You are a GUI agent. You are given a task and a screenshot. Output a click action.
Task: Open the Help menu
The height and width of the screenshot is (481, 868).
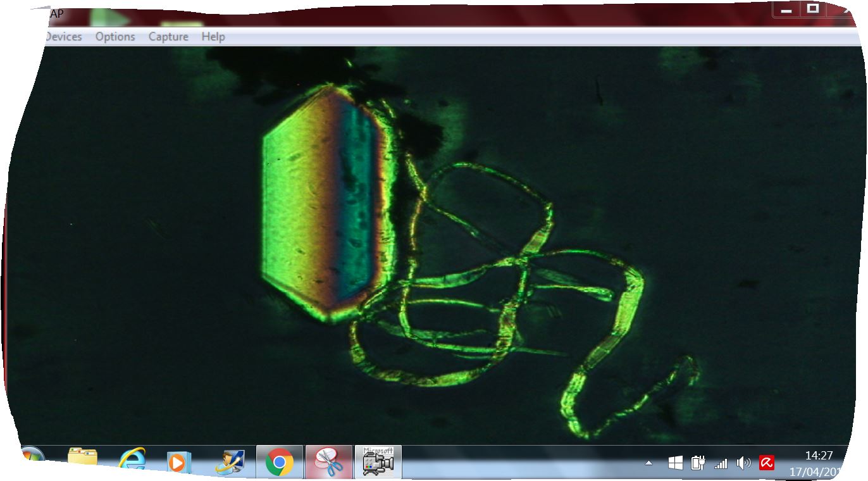tap(213, 37)
